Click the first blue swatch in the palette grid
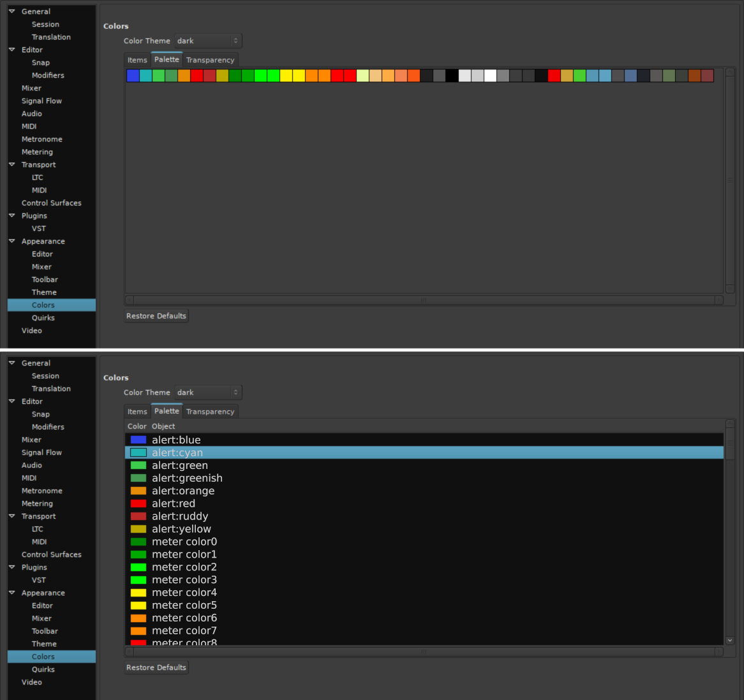744x700 pixels. point(133,76)
